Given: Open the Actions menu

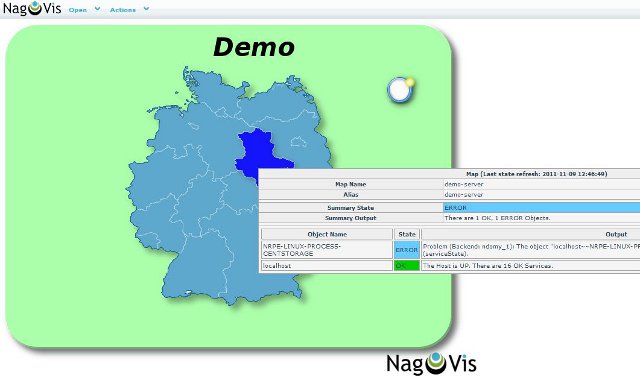Looking at the screenshot, I should pos(122,10).
